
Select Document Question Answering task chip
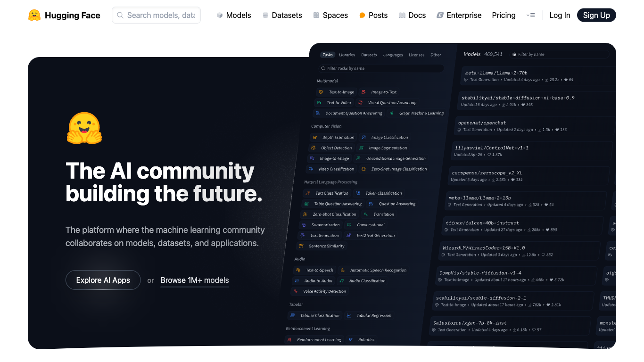pos(349,113)
